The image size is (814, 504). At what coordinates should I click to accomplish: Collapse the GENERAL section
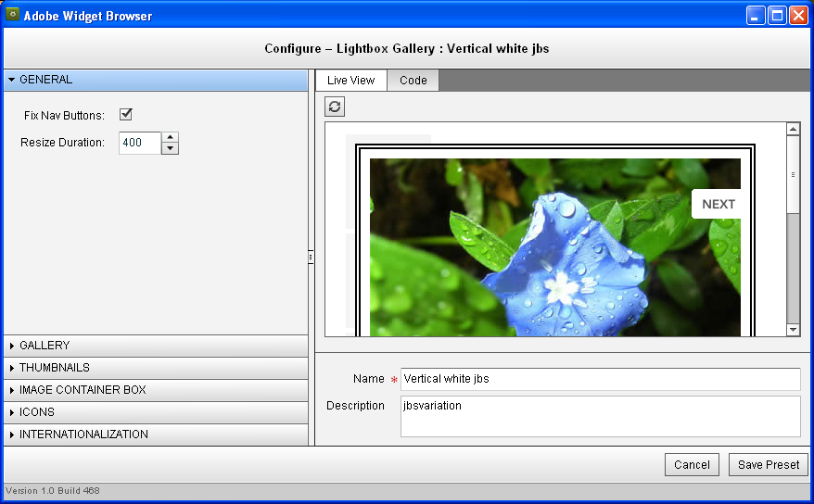coord(45,80)
